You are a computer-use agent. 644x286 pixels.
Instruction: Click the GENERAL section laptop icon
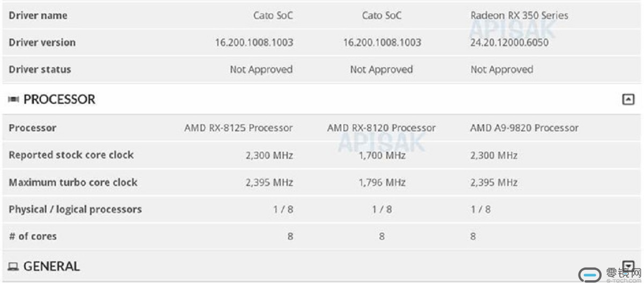[13, 266]
